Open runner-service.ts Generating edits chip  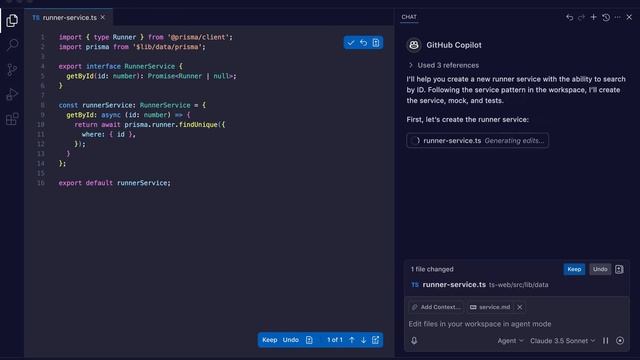coord(478,140)
